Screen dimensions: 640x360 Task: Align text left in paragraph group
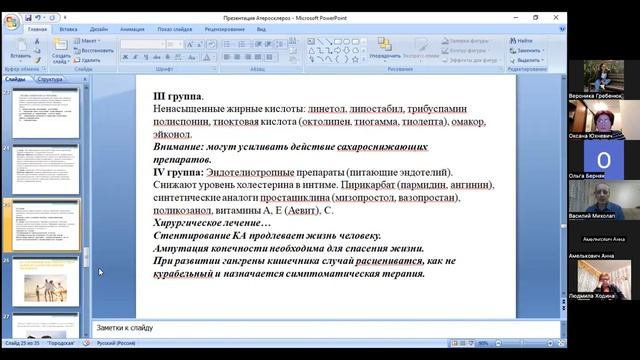coord(227,57)
